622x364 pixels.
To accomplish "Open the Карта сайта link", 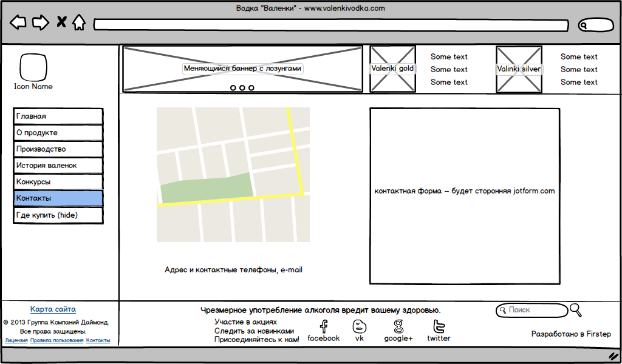I will [x=53, y=309].
